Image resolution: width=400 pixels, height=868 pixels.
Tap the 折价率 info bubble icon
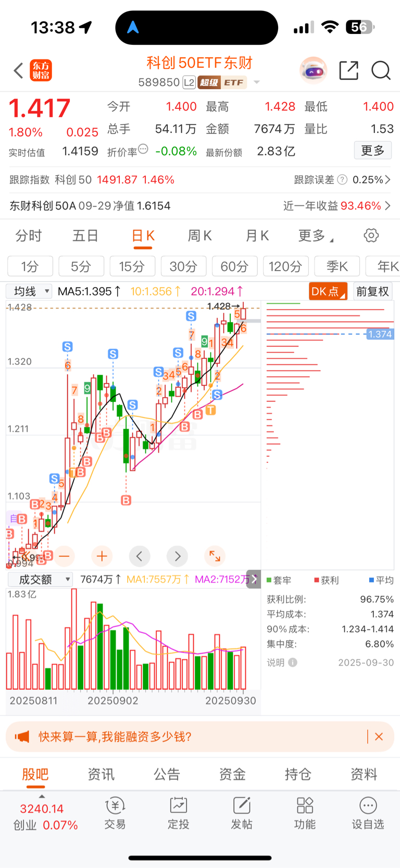143,149
